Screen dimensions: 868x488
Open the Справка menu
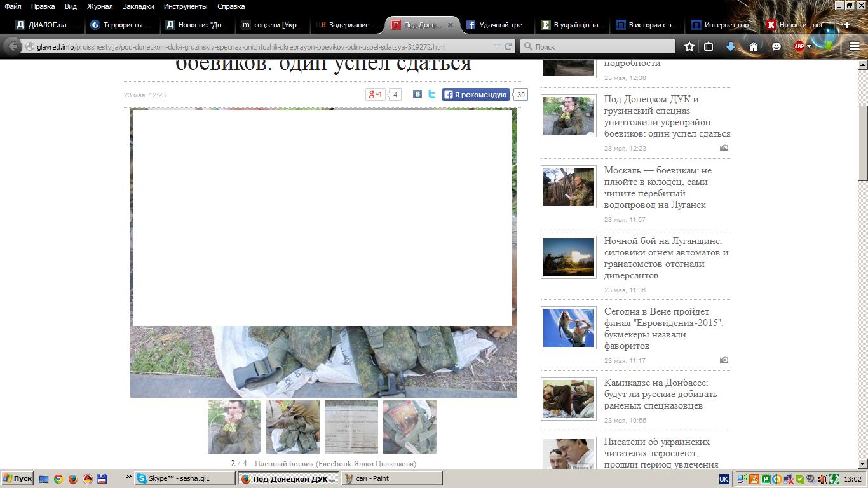[231, 6]
